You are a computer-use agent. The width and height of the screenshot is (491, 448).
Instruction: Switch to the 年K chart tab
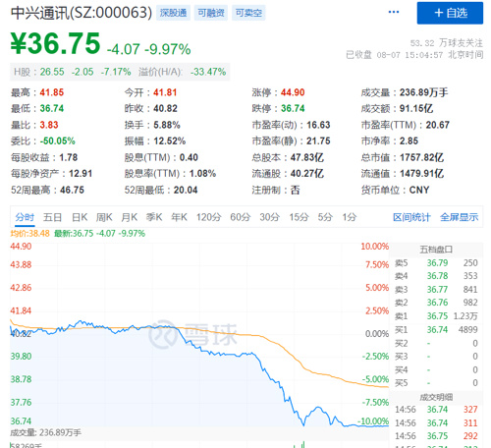click(x=179, y=217)
